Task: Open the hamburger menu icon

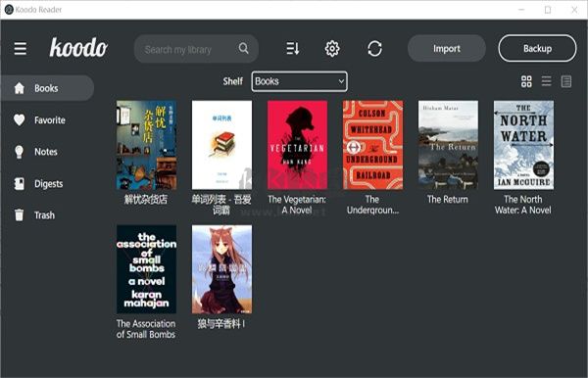Action: [21, 48]
